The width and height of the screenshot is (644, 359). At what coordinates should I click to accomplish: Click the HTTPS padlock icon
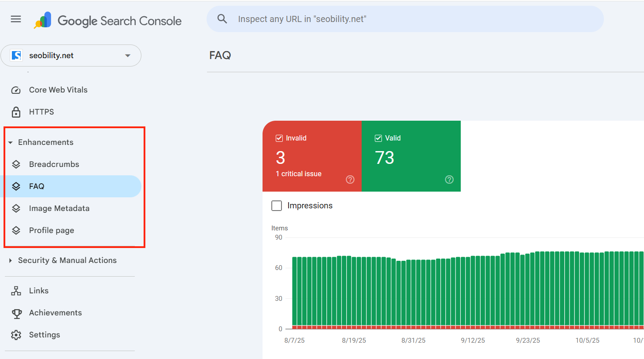tap(15, 111)
